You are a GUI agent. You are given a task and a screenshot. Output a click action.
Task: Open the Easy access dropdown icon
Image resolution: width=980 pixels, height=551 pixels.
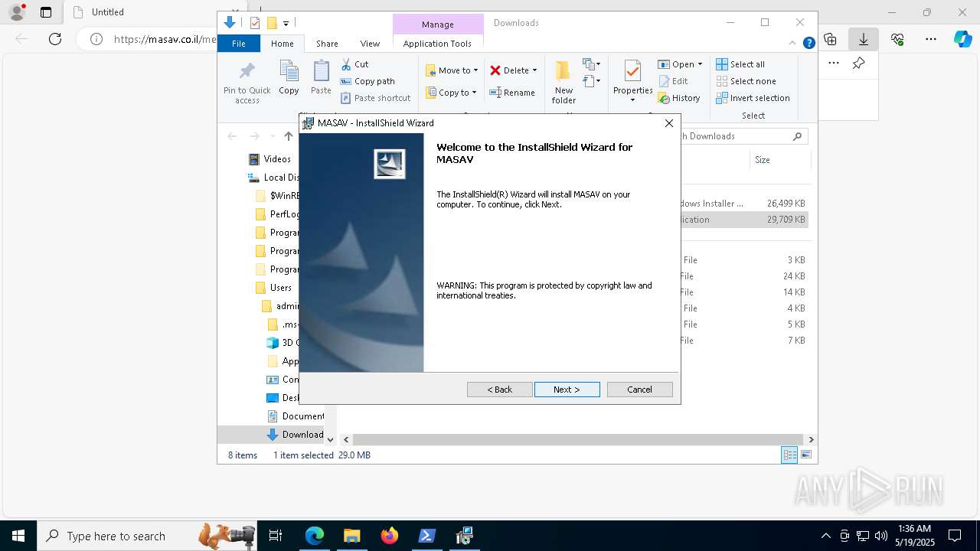[591, 80]
